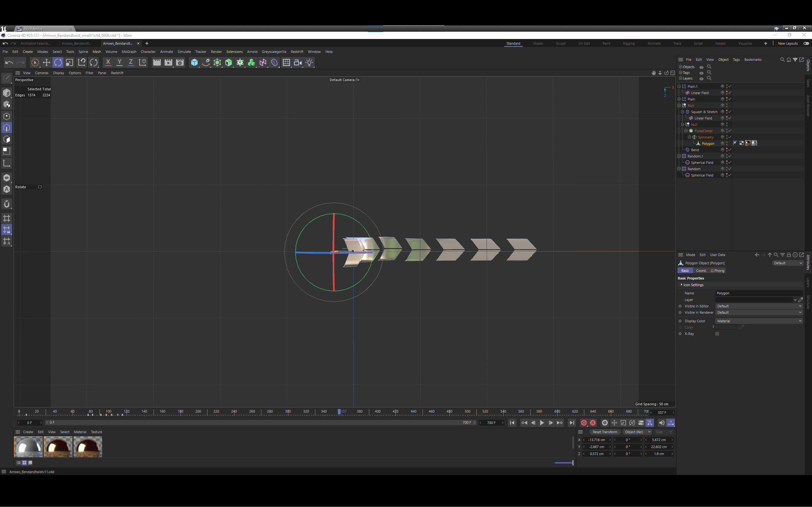Open Edit Render Settings icon
812x507 pixels.
pyautogui.click(x=180, y=62)
